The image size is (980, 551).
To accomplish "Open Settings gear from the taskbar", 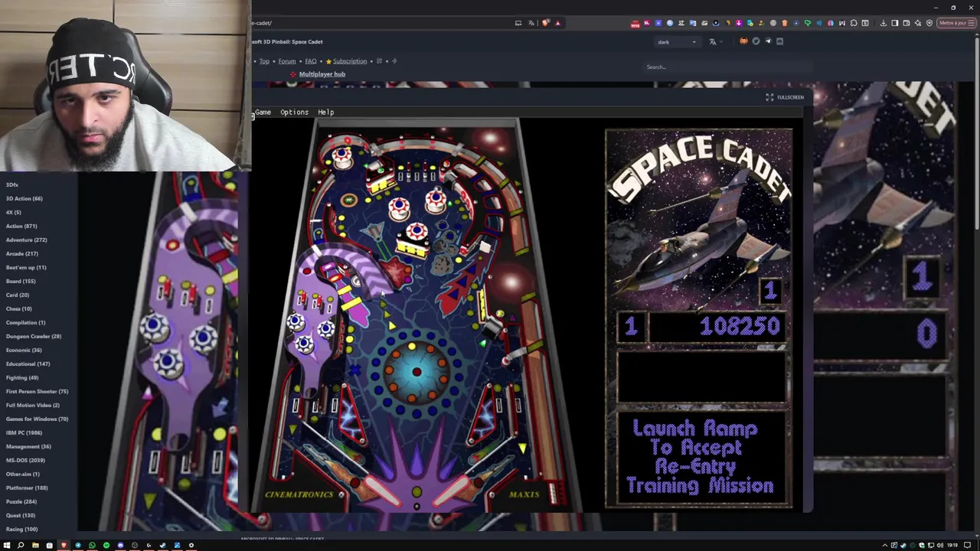I will tap(191, 546).
